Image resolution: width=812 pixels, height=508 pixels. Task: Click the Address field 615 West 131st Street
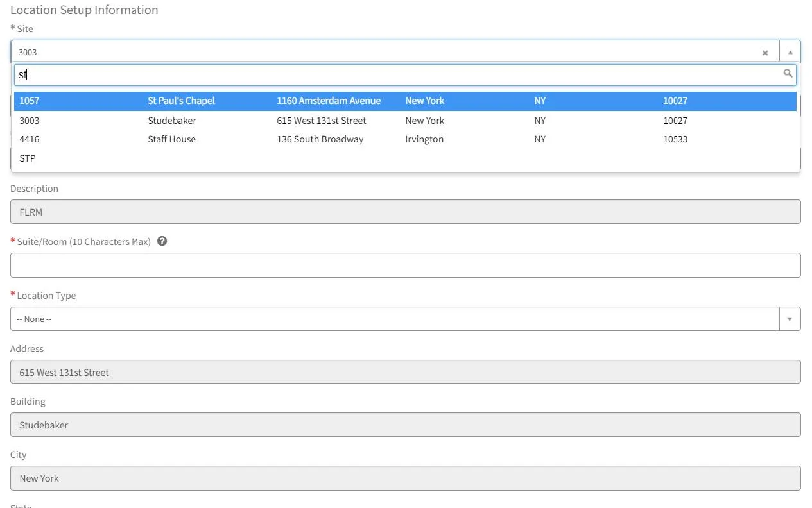(406, 372)
